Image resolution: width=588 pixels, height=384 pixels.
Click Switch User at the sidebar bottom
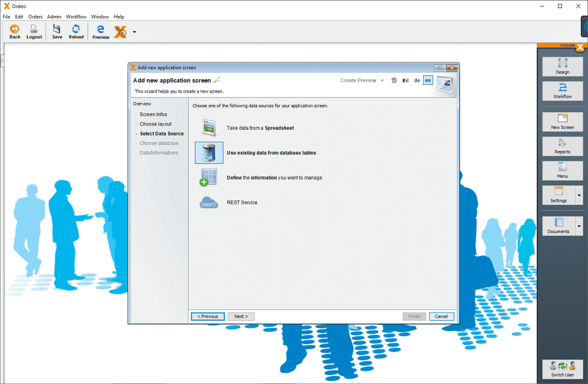562,369
